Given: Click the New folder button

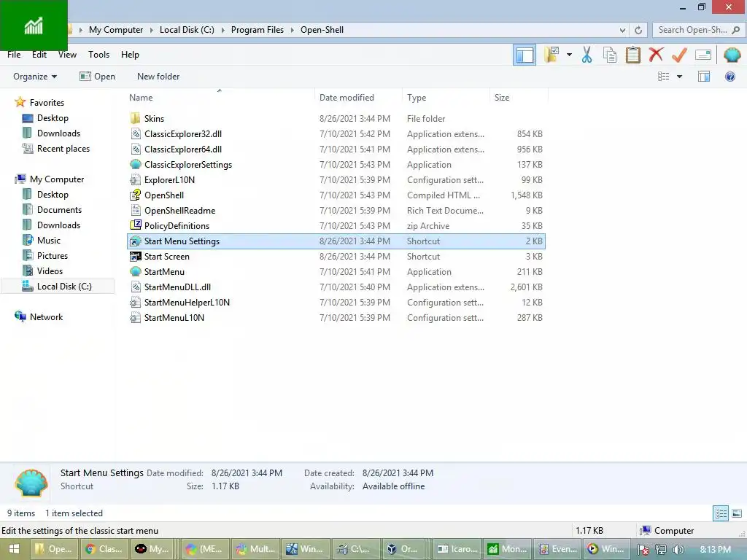Looking at the screenshot, I should tap(158, 76).
